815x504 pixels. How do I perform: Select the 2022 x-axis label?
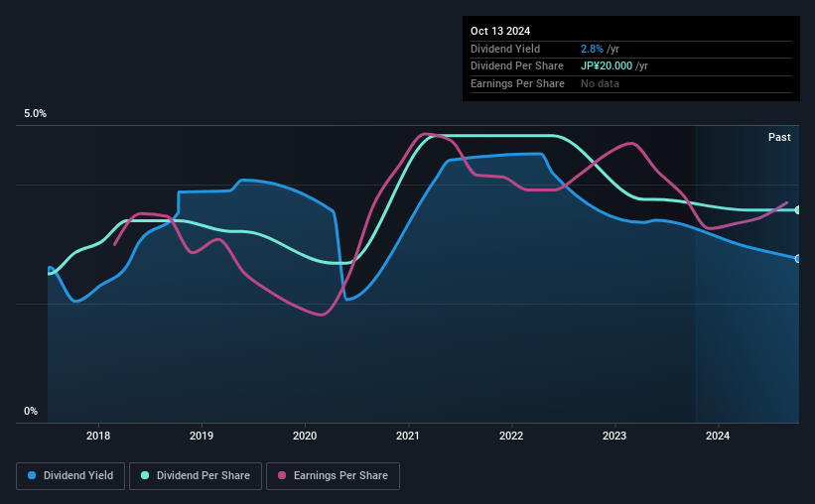(511, 436)
